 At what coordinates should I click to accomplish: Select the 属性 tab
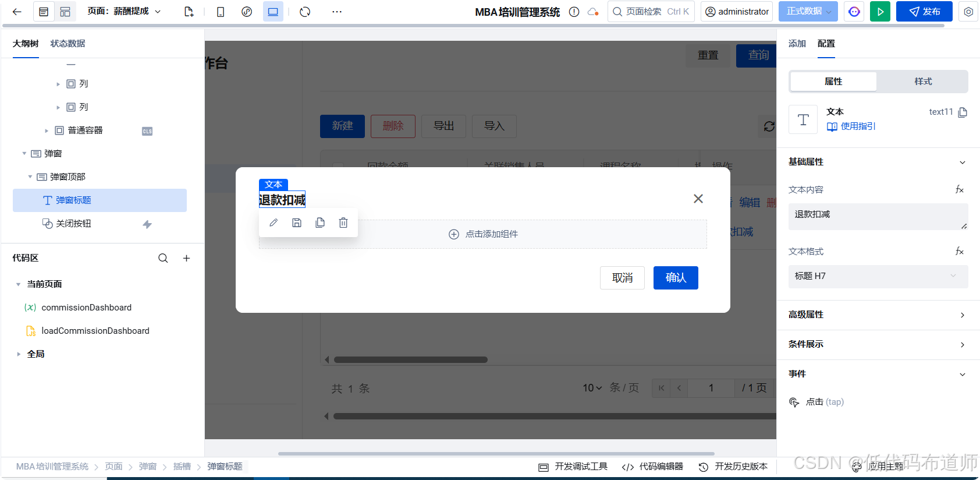[x=833, y=82]
